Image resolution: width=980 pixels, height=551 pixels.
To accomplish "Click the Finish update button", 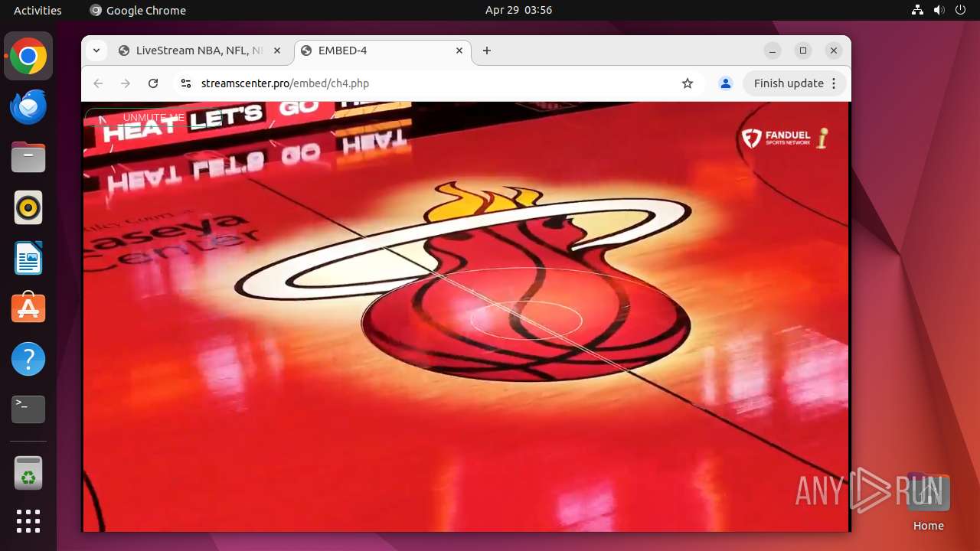I will coord(789,83).
